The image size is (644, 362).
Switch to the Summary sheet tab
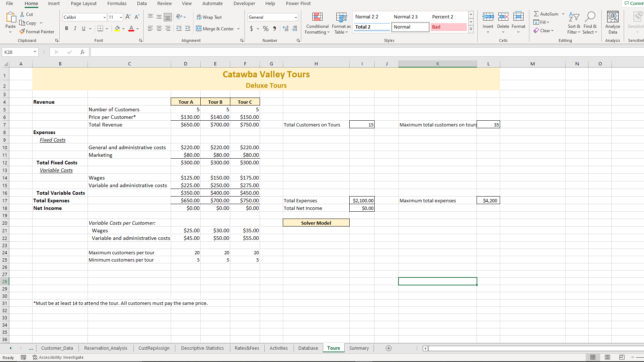tap(359, 348)
